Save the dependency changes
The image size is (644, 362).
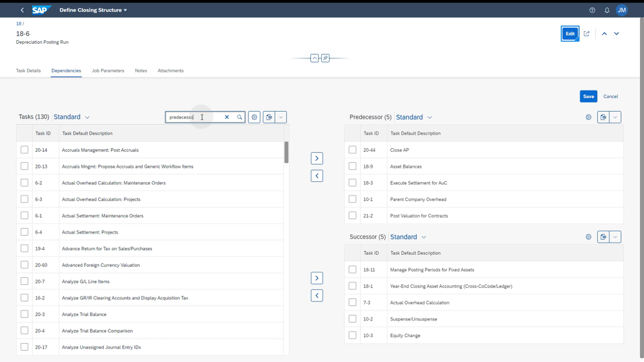tap(588, 96)
